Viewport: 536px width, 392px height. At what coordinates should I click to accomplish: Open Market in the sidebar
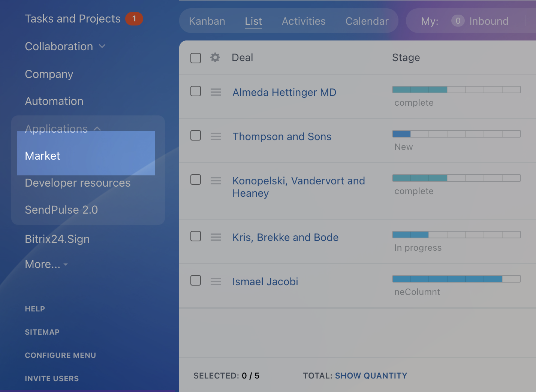42,156
